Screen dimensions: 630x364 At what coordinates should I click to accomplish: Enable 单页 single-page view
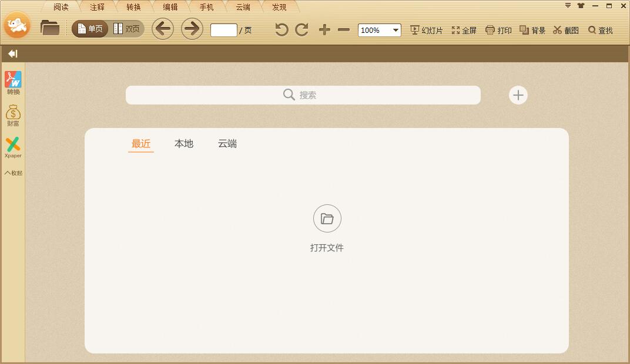point(89,28)
